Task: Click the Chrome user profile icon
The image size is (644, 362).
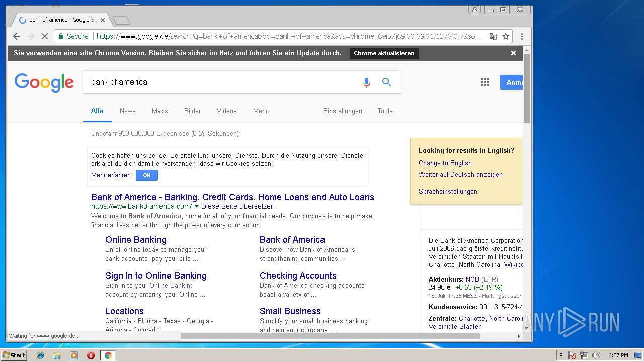Action: click(x=474, y=10)
